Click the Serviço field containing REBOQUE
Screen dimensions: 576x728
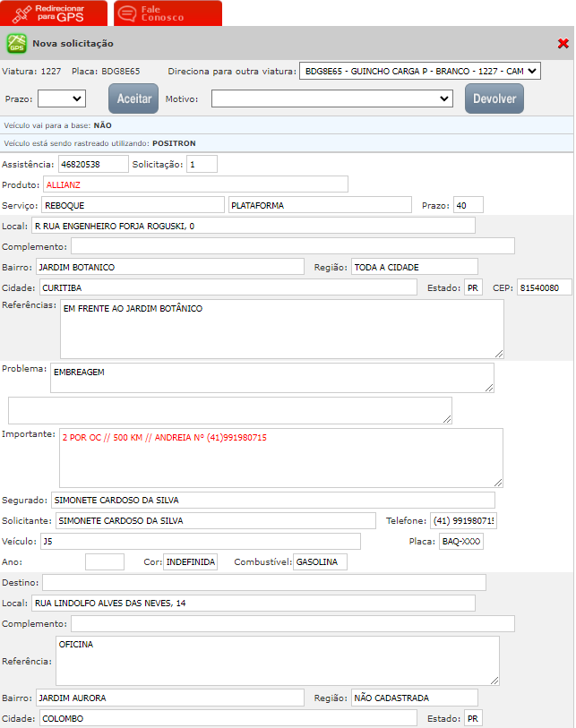pyautogui.click(x=133, y=205)
